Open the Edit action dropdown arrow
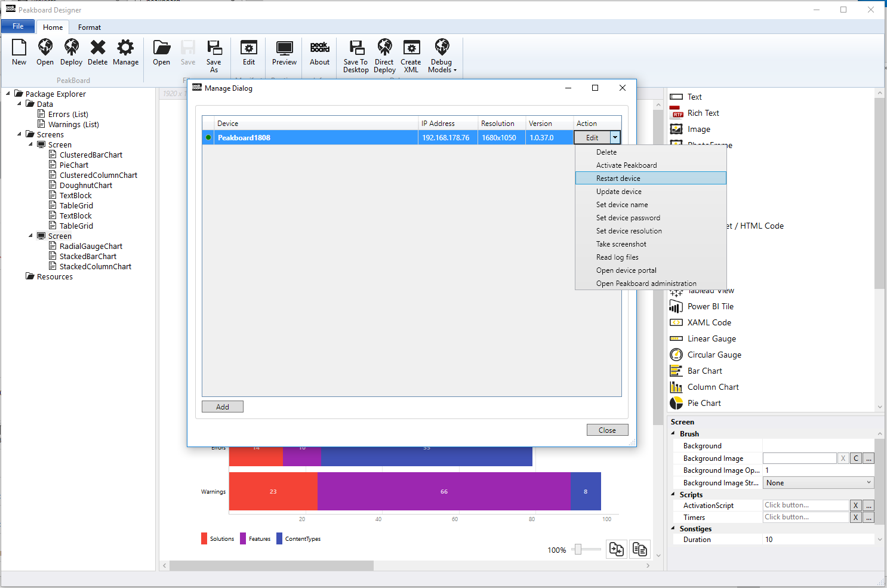This screenshot has width=887, height=588. (x=615, y=138)
